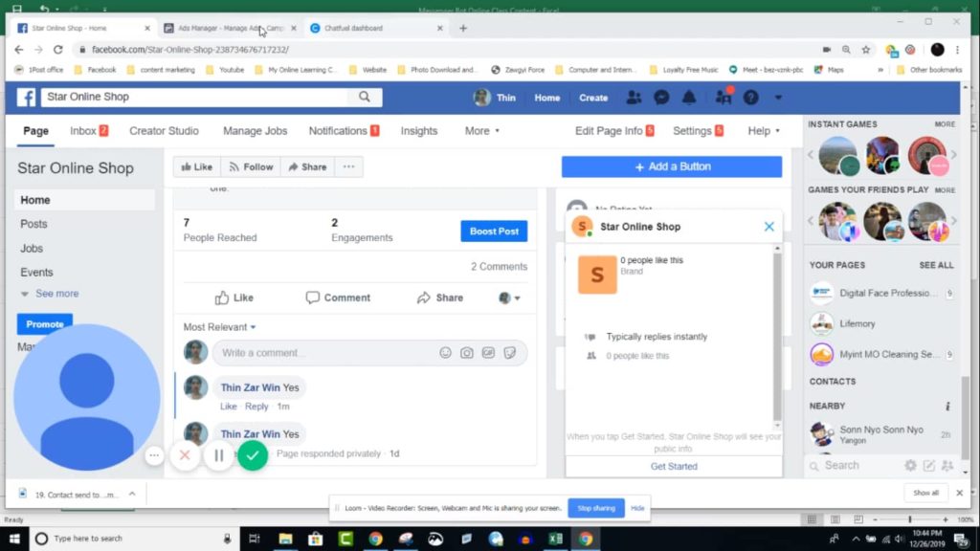The image size is (980, 551).
Task: Close the Star Online Shop chat popup
Action: click(x=768, y=227)
